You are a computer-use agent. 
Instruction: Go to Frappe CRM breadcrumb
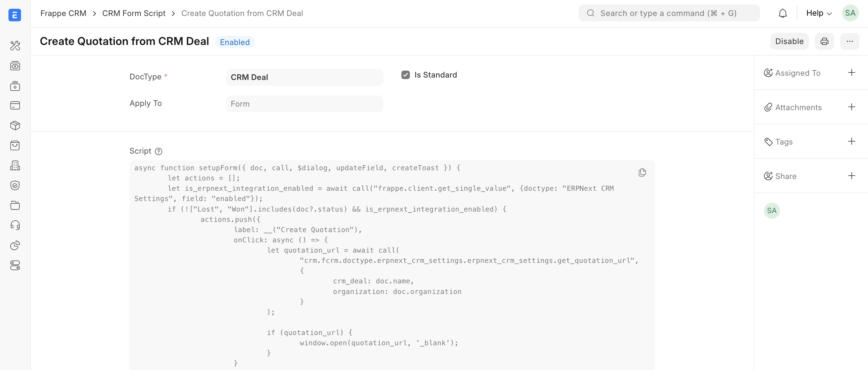(x=63, y=13)
